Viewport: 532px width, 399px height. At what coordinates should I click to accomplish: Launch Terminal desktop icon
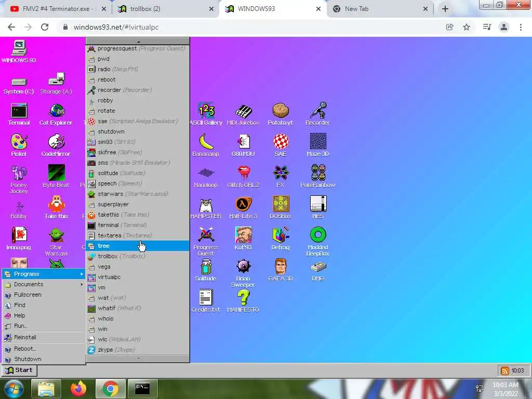[19, 114]
